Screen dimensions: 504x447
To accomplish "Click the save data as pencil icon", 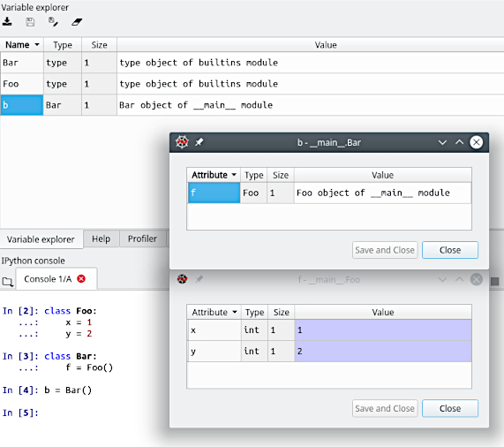I will 53,22.
